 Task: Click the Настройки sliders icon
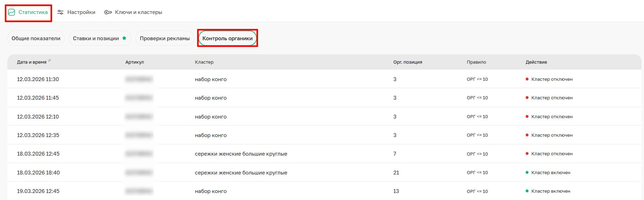tap(60, 12)
